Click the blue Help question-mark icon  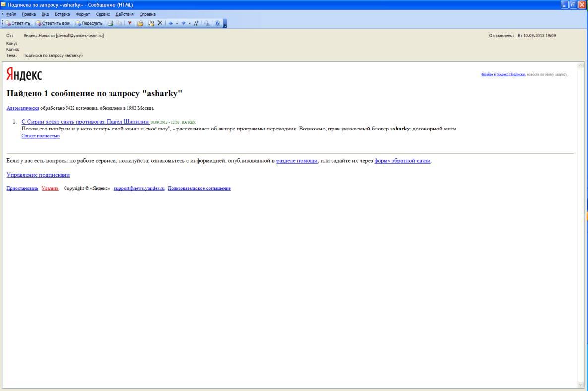pos(217,23)
